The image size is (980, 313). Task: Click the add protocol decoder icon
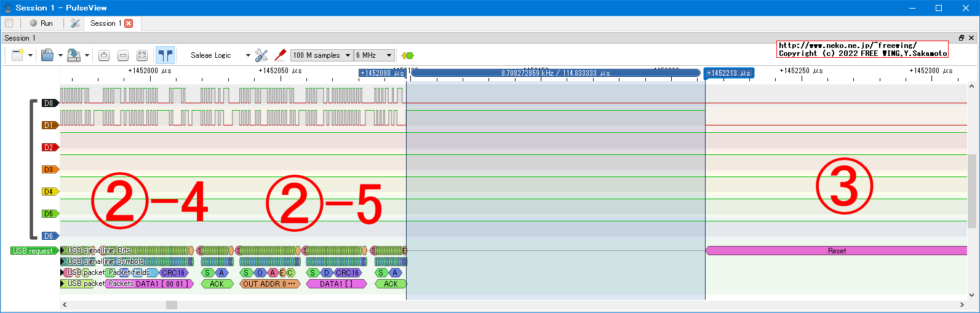pyautogui.click(x=407, y=55)
